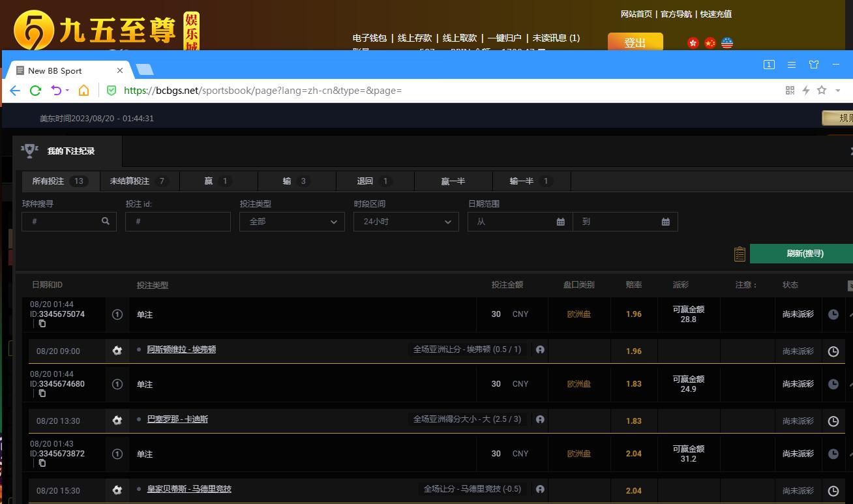
Task: Open dropdown arrow next to bookmark star
Action: click(x=838, y=91)
